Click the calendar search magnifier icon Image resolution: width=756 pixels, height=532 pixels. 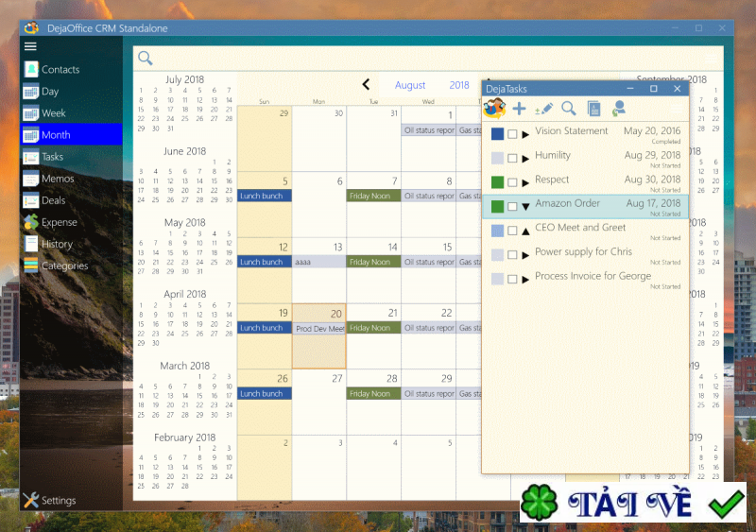pos(146,58)
